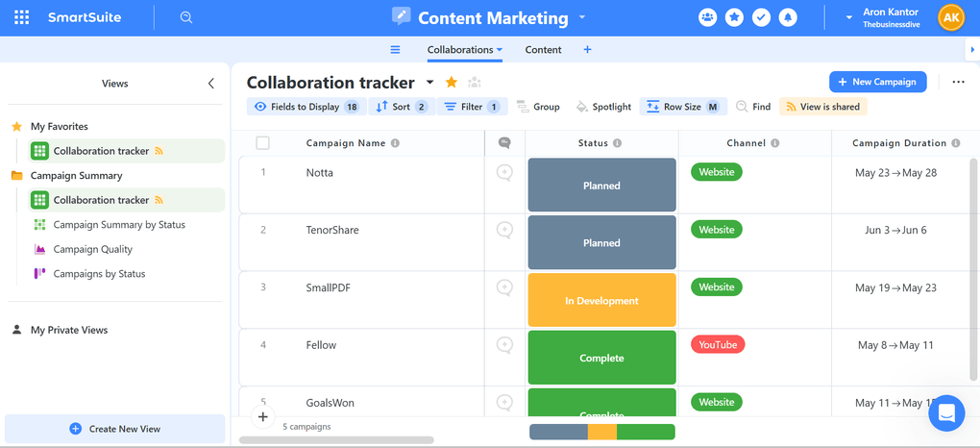The height and width of the screenshot is (448, 980).
Task: Open the Filter options
Action: pos(472,107)
